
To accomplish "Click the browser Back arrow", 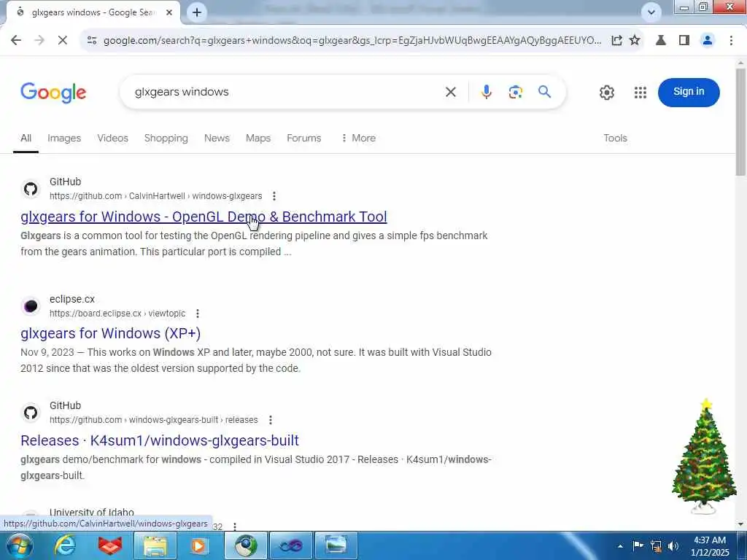I will [x=16, y=41].
